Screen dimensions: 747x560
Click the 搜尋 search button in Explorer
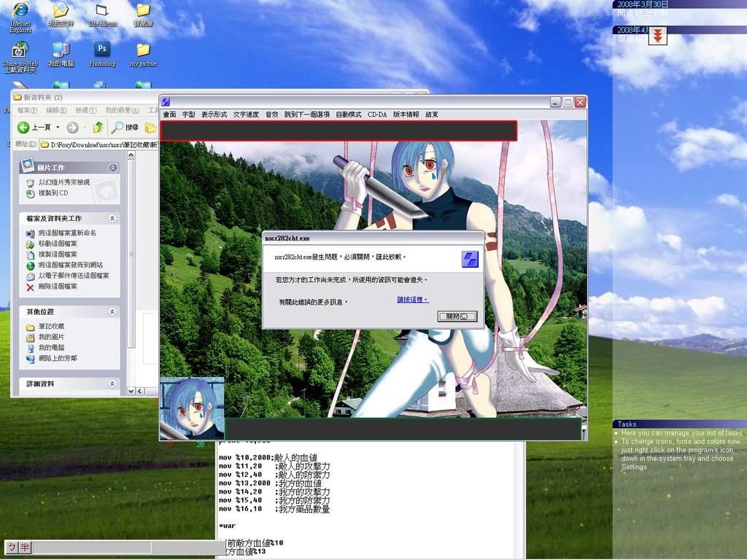[x=125, y=127]
